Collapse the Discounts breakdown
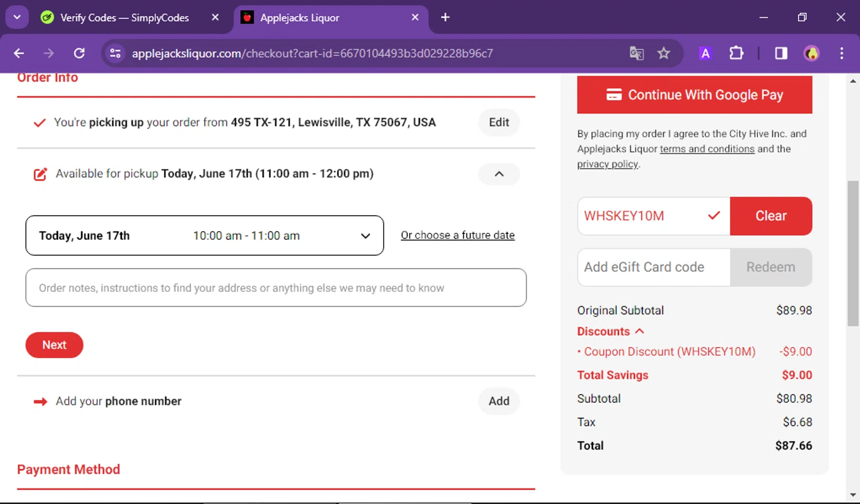Image resolution: width=860 pixels, height=504 pixels. pyautogui.click(x=611, y=331)
